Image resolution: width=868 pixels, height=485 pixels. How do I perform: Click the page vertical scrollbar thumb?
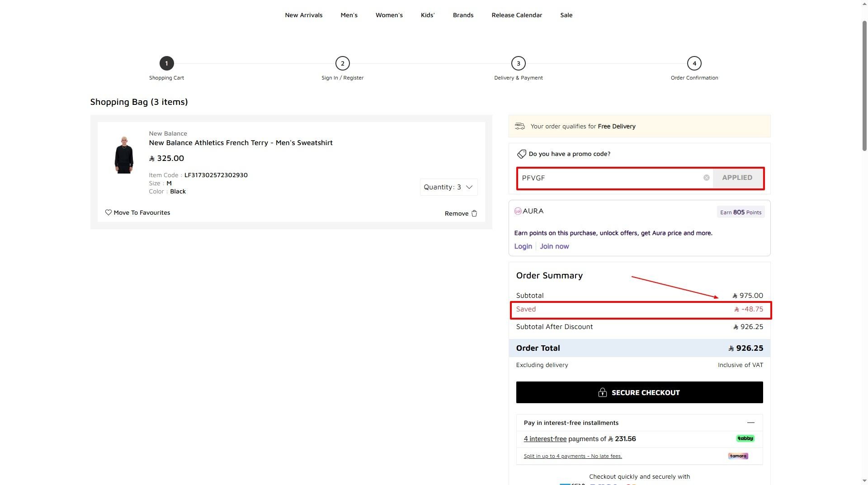point(864,86)
